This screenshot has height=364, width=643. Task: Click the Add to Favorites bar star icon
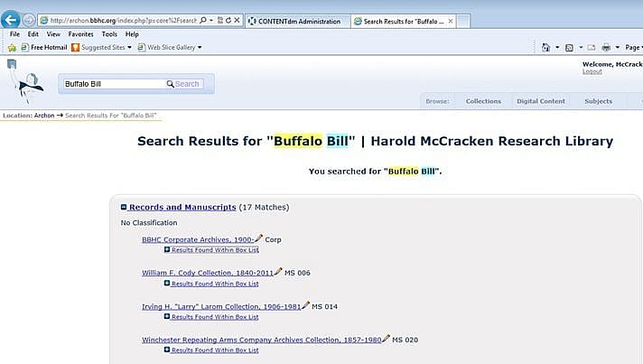point(12,48)
